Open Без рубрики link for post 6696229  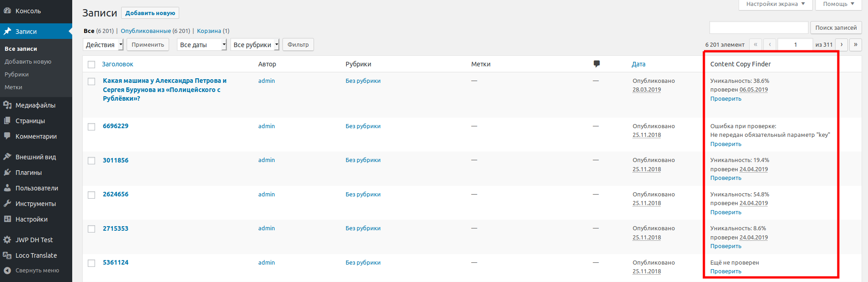(x=363, y=126)
